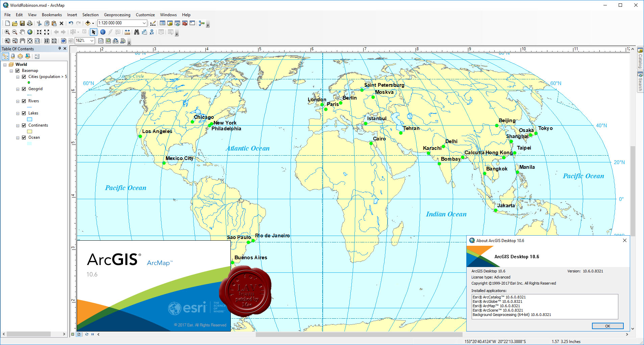Screen dimensions: 644x345
Task: Open the map scale dropdown
Action: point(144,23)
